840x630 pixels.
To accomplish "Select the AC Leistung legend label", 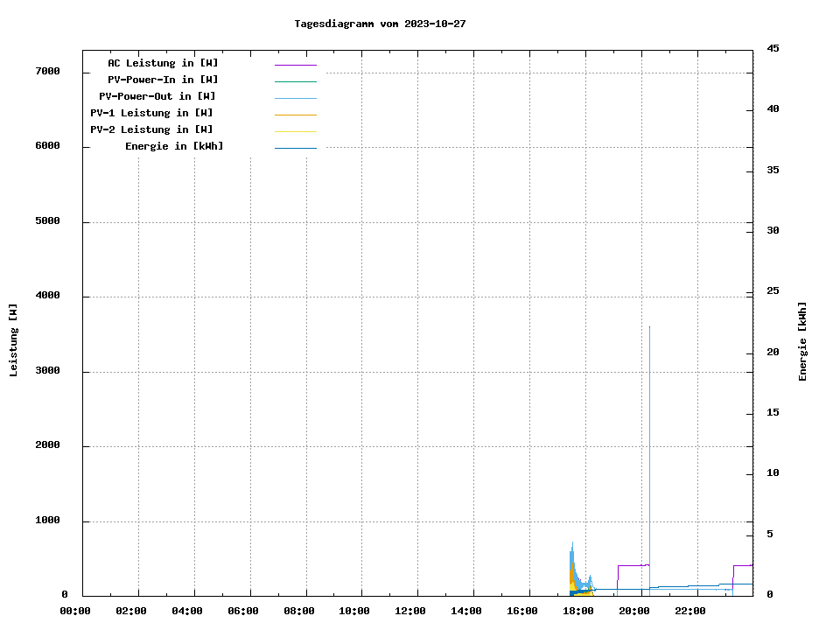I will click(163, 63).
